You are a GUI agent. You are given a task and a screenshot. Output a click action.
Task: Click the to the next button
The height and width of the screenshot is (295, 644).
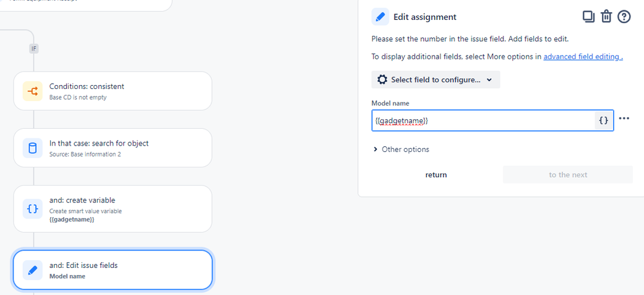tap(568, 175)
